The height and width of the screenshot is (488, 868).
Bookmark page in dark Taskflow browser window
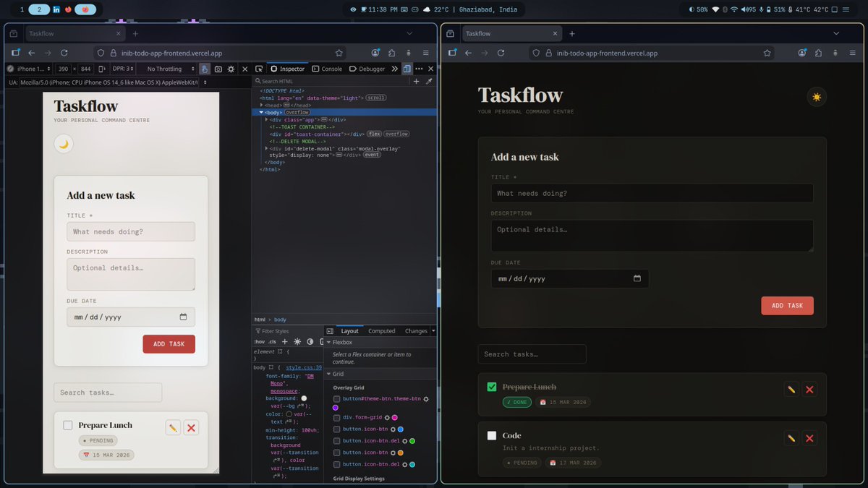tap(767, 53)
